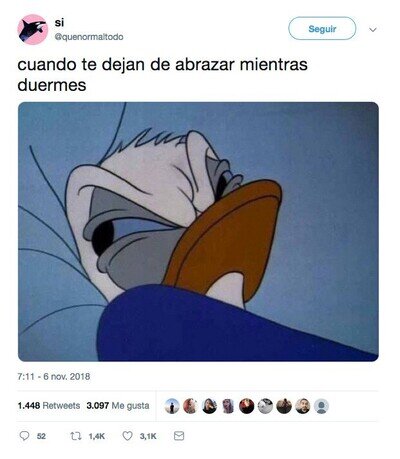The height and width of the screenshot is (459, 400).
Task: Click the last default gray liker avatar
Action: (321, 406)
